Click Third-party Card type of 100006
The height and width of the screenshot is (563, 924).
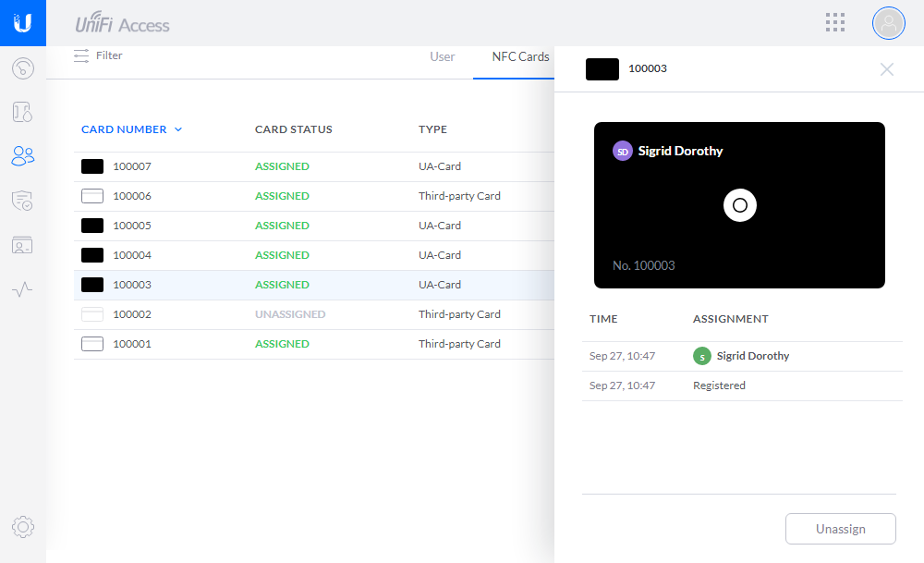459,196
